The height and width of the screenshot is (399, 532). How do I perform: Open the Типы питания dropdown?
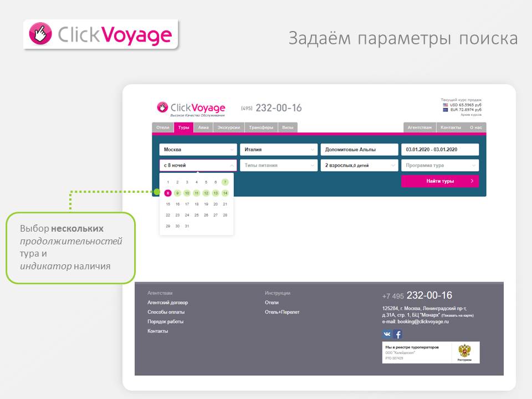click(x=279, y=165)
